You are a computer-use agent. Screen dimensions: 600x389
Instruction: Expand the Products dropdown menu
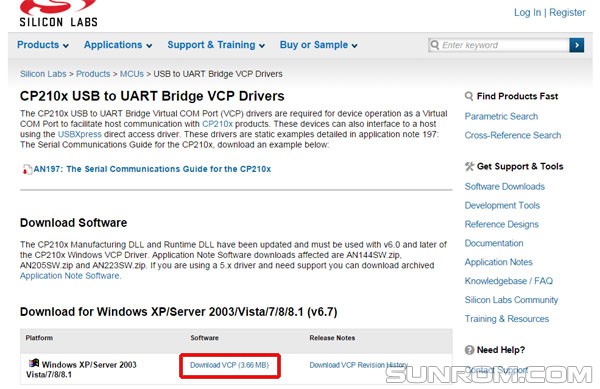pos(43,45)
